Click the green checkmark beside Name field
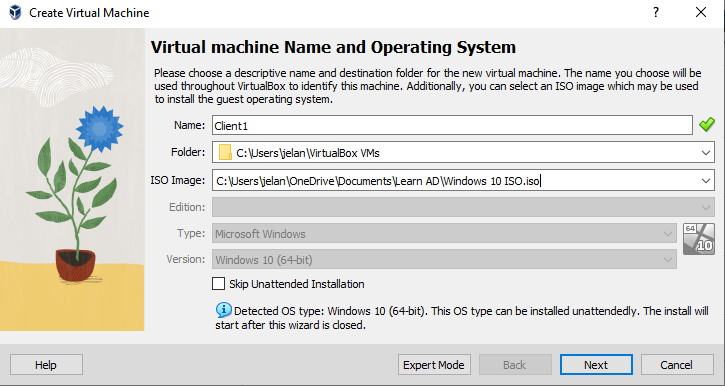The image size is (725, 386). [707, 124]
